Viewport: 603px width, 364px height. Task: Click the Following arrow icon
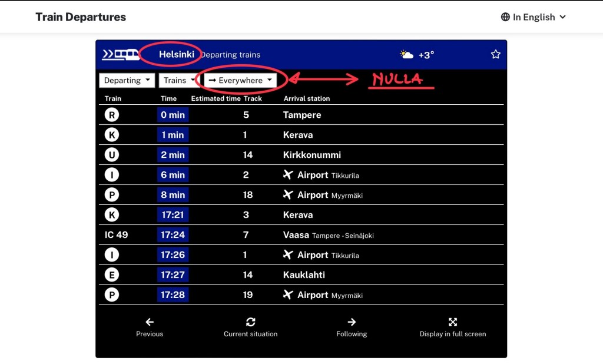tap(352, 322)
